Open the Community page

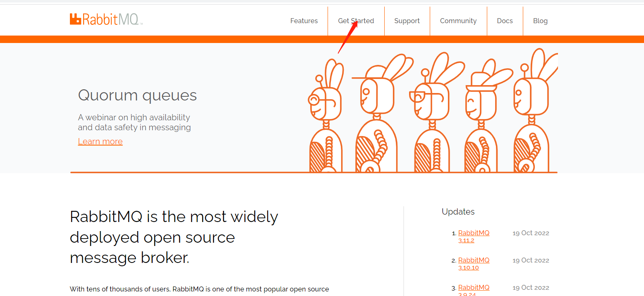click(458, 21)
